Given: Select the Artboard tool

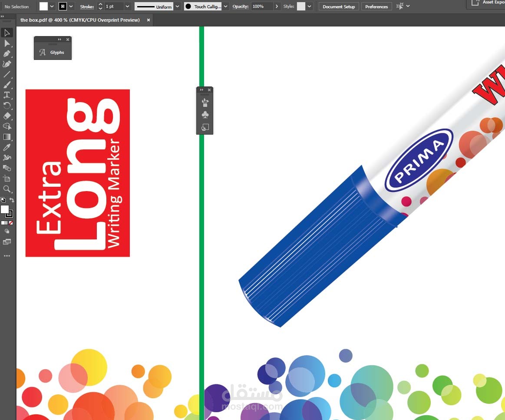Looking at the screenshot, I should click(7, 179).
